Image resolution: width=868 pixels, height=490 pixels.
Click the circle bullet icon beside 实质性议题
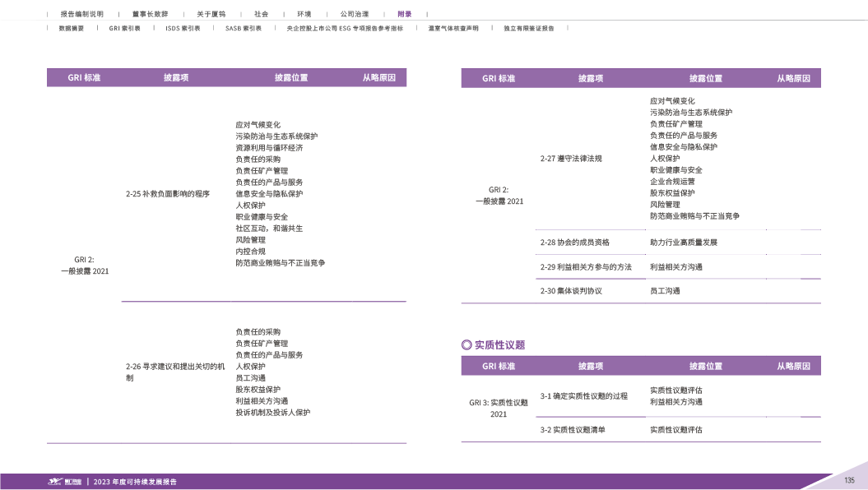click(x=466, y=344)
